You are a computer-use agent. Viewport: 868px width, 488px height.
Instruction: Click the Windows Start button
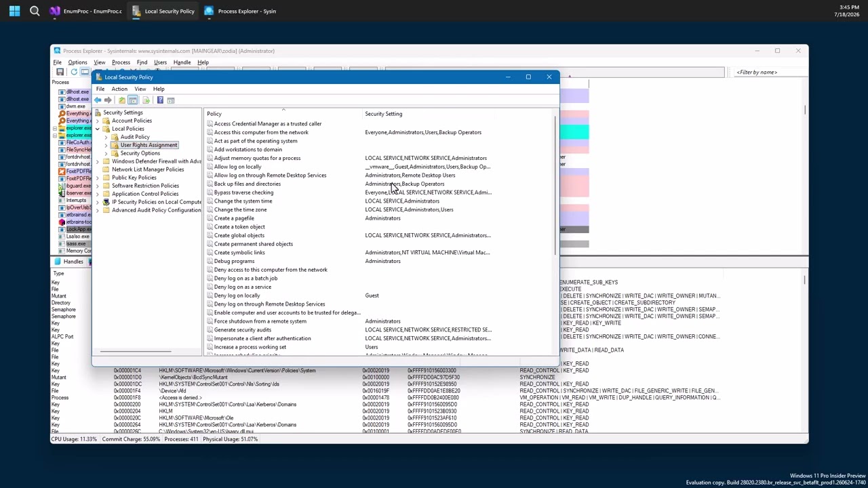14,11
